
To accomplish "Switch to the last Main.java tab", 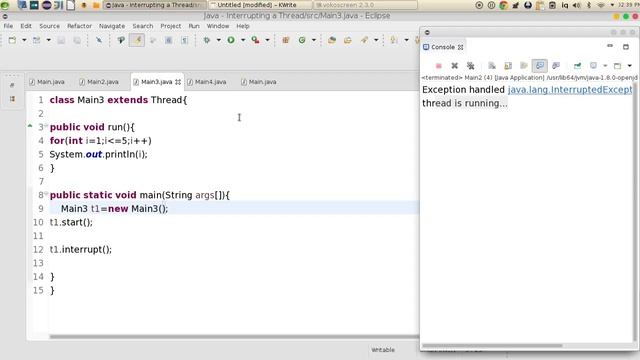I will pos(259,82).
